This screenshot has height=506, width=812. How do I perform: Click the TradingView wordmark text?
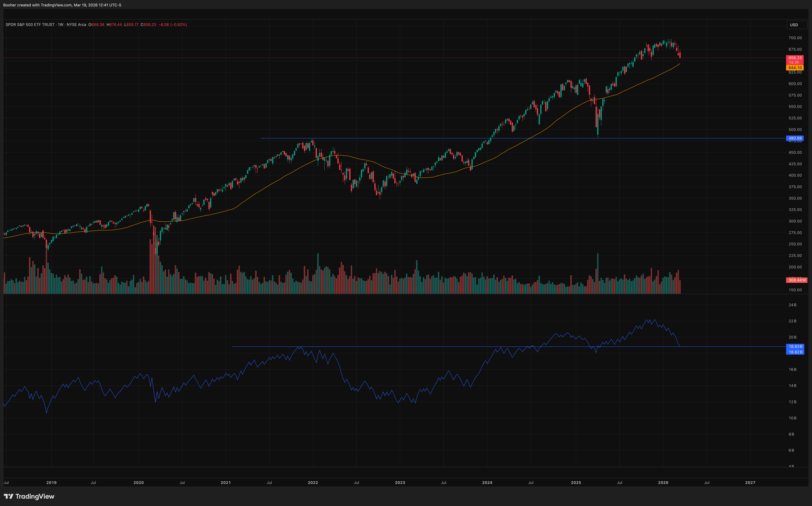pyautogui.click(x=35, y=496)
